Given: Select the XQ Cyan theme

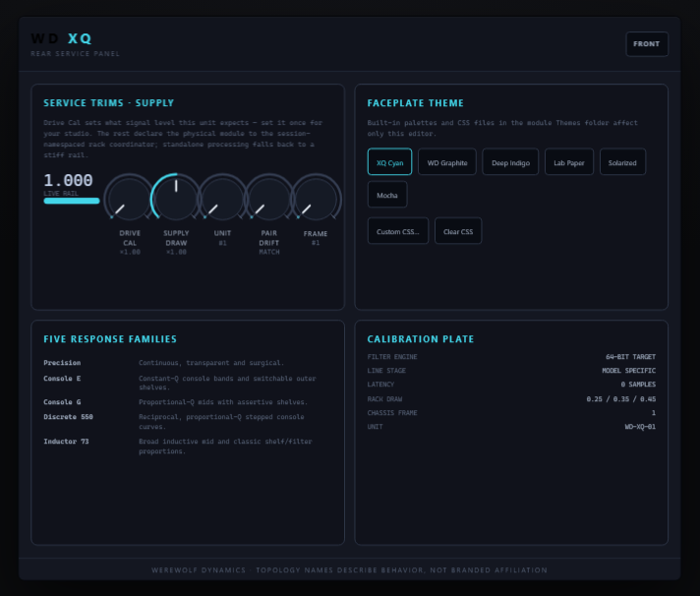Looking at the screenshot, I should [x=389, y=161].
